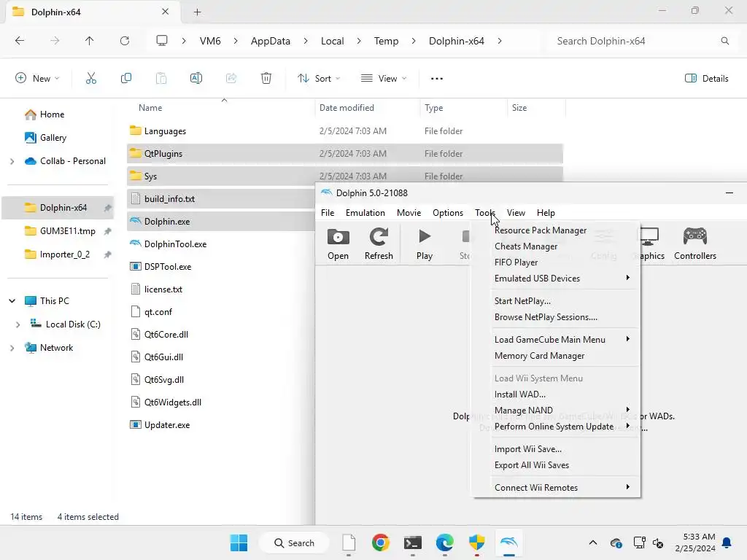Image resolution: width=747 pixels, height=560 pixels.
Task: Expand chevron after Dolphin-x64 in address bar
Action: [x=499, y=41]
